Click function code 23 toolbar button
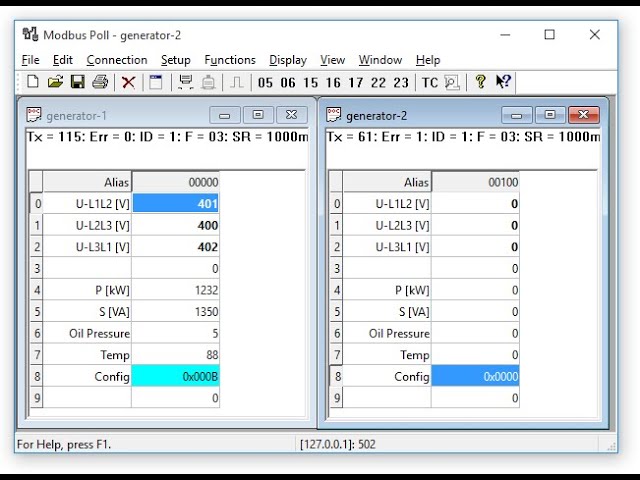 [x=401, y=83]
